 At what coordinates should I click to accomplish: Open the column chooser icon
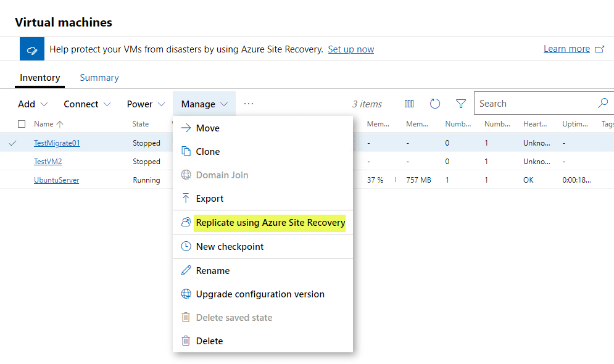409,104
